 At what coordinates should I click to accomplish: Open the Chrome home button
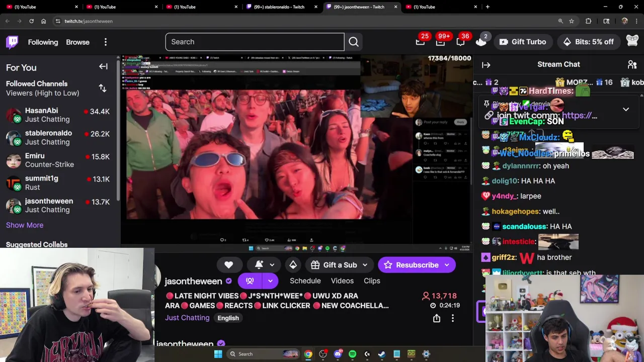click(43, 21)
